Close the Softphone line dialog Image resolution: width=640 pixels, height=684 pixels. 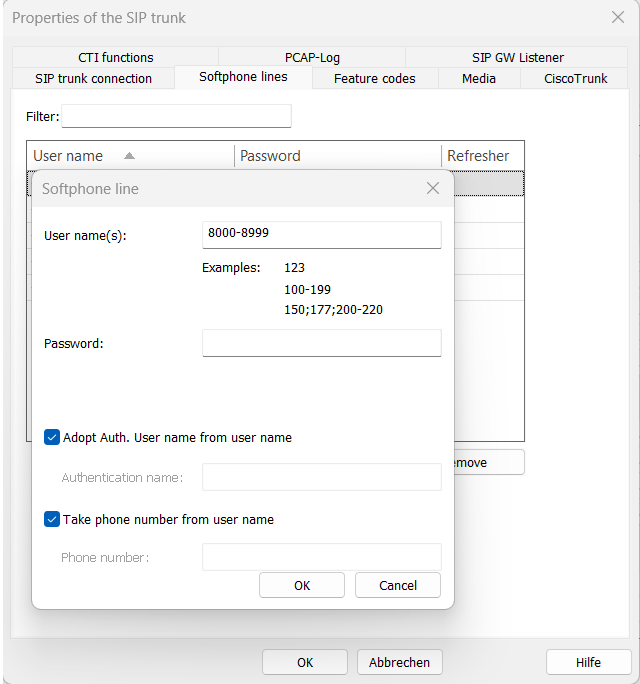[433, 188]
